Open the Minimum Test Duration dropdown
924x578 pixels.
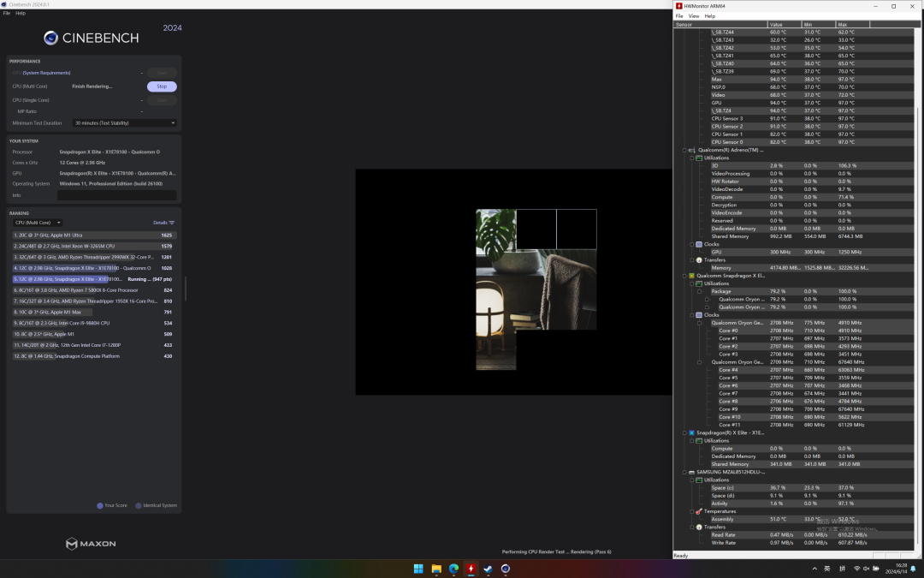[124, 122]
